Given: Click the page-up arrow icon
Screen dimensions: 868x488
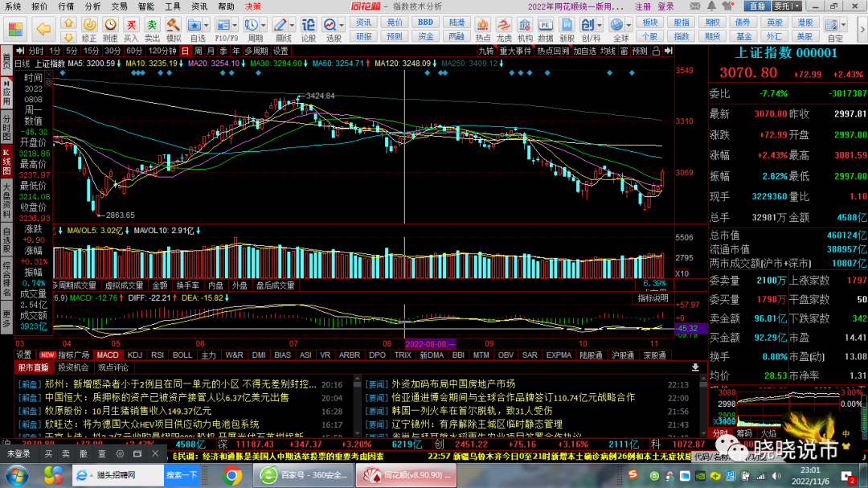Looking at the screenshot, I should point(68,23).
